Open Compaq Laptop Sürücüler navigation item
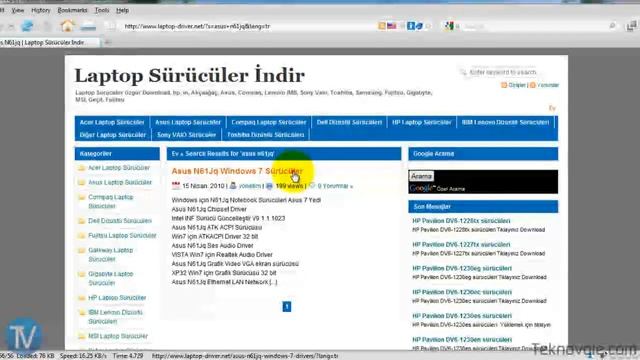This screenshot has width=640, height=360. tap(269, 122)
